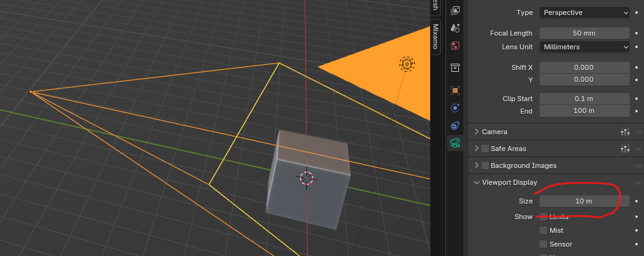
Task: Open the Object Constraints properties tab
Action: [455, 126]
